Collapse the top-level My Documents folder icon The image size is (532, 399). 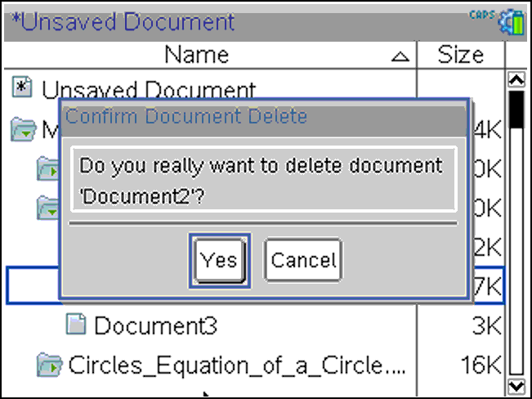23,129
